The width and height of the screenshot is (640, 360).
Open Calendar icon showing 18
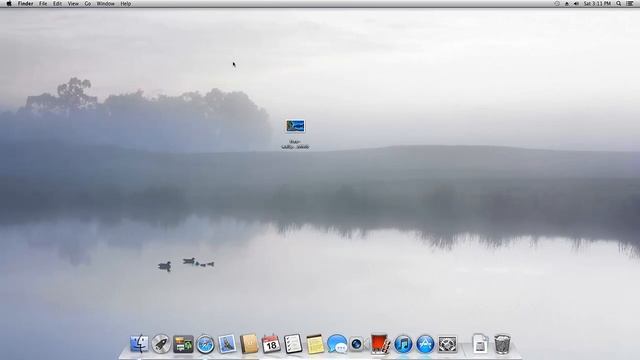271,344
